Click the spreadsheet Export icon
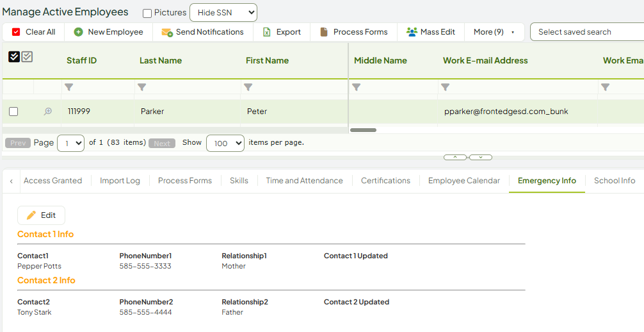Screen dimensions: 644x332 [x=266, y=32]
